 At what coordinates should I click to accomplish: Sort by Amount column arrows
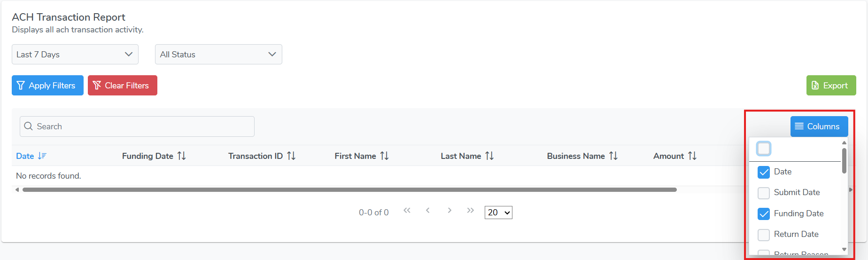692,156
